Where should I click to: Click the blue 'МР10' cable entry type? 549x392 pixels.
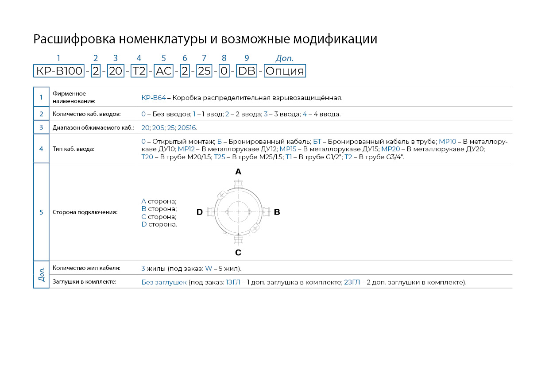447,142
